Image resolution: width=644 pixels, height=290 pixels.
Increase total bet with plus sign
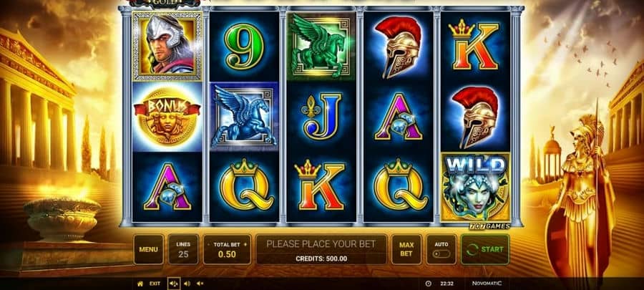point(245,244)
